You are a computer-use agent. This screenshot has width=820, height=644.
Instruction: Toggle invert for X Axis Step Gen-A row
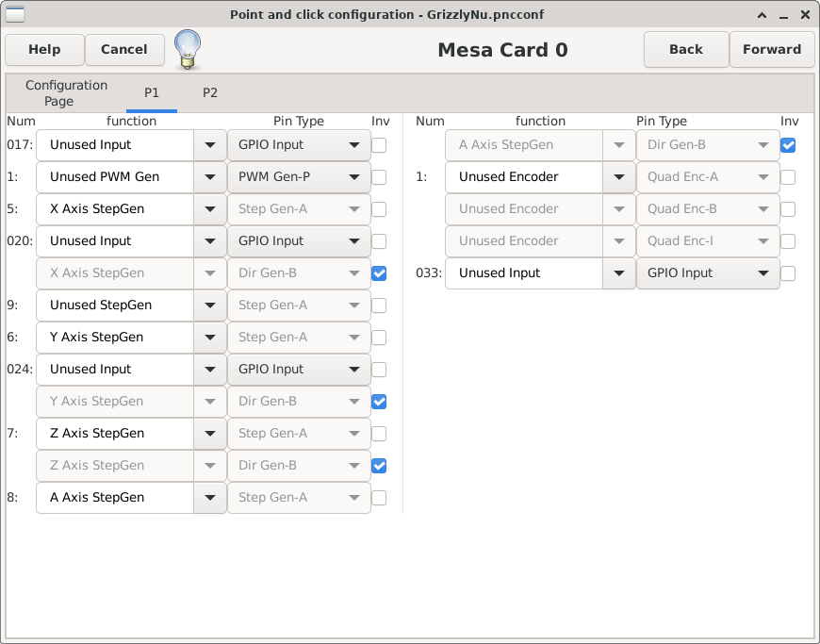[x=379, y=209]
